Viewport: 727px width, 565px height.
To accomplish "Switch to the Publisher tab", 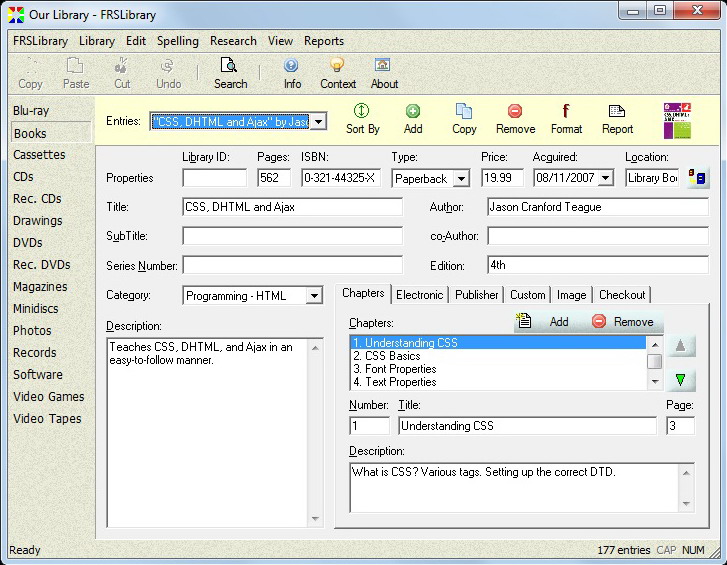I will 476,295.
